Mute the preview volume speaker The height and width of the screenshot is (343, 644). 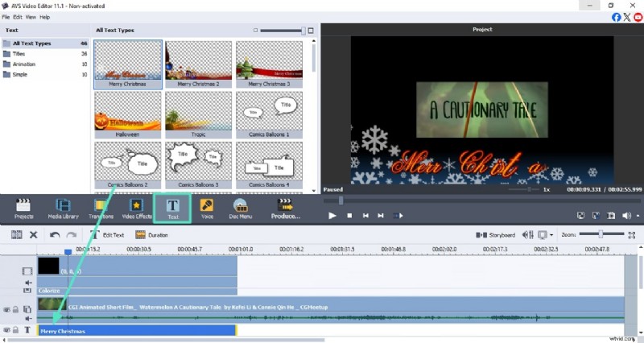626,215
